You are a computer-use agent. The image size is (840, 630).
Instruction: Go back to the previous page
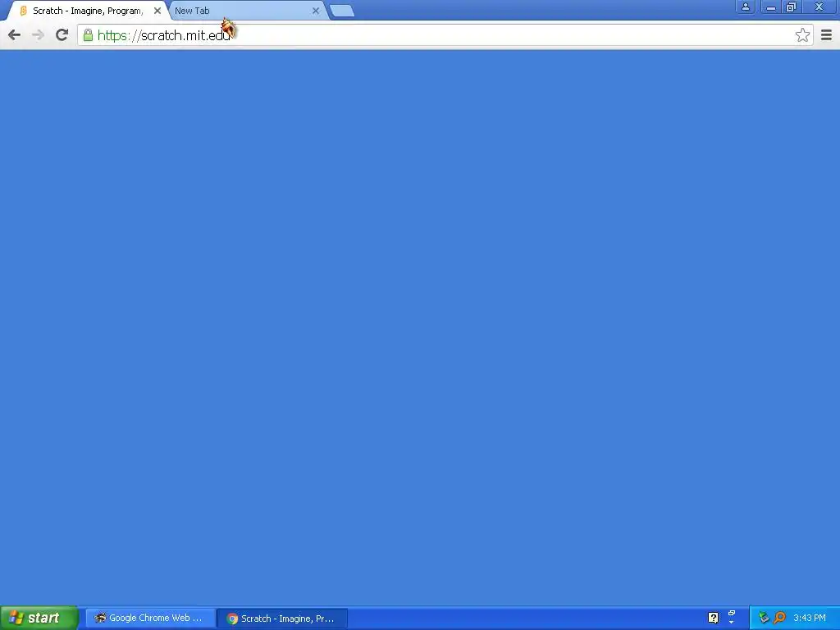(15, 35)
